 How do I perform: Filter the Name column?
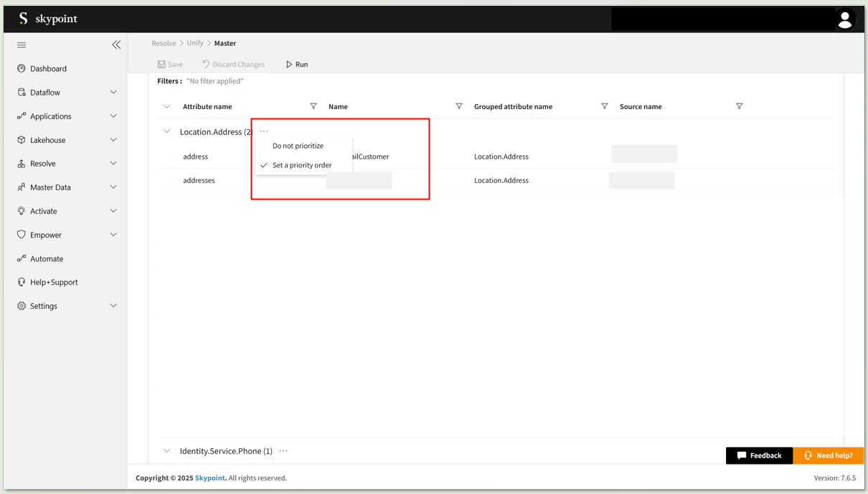click(x=459, y=106)
